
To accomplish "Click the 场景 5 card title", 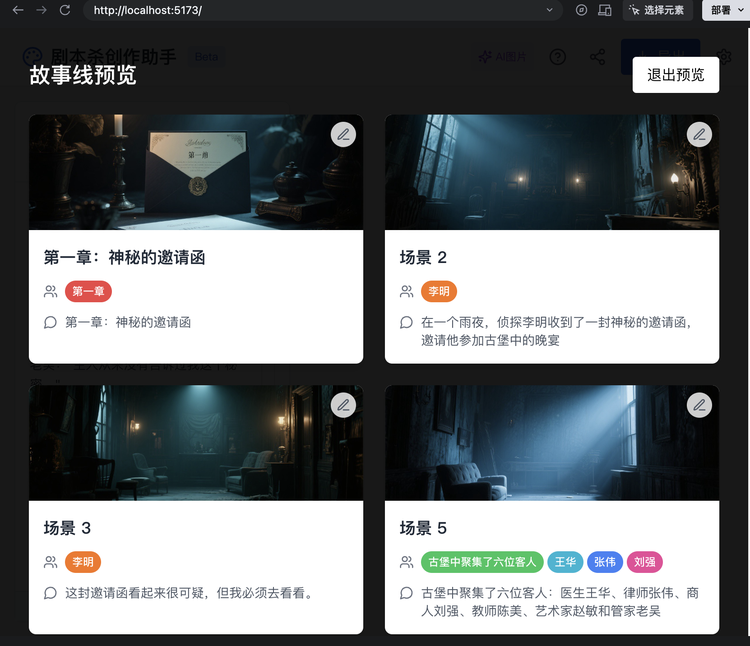I will (x=423, y=528).
